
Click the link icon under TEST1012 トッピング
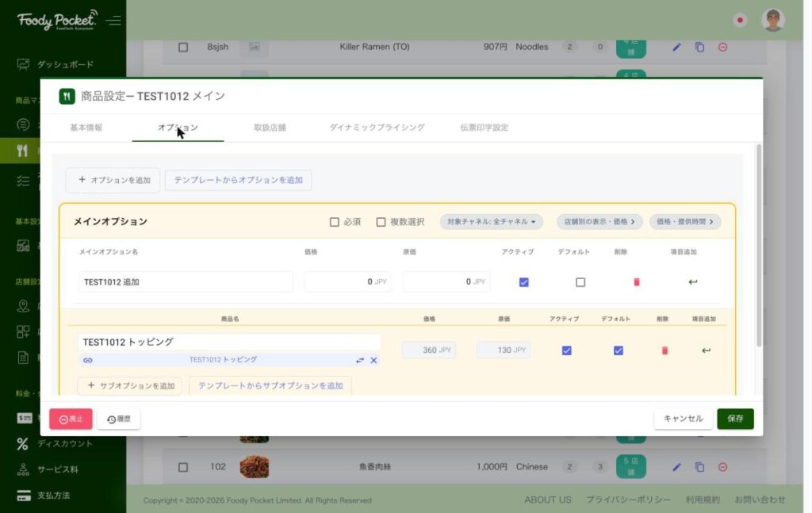coord(88,360)
